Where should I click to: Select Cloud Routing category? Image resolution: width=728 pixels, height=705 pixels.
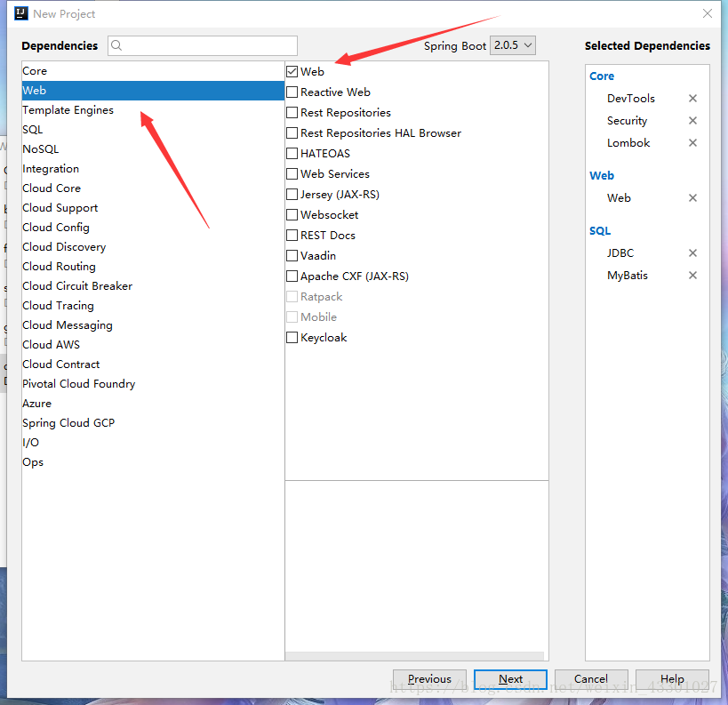(x=153, y=266)
